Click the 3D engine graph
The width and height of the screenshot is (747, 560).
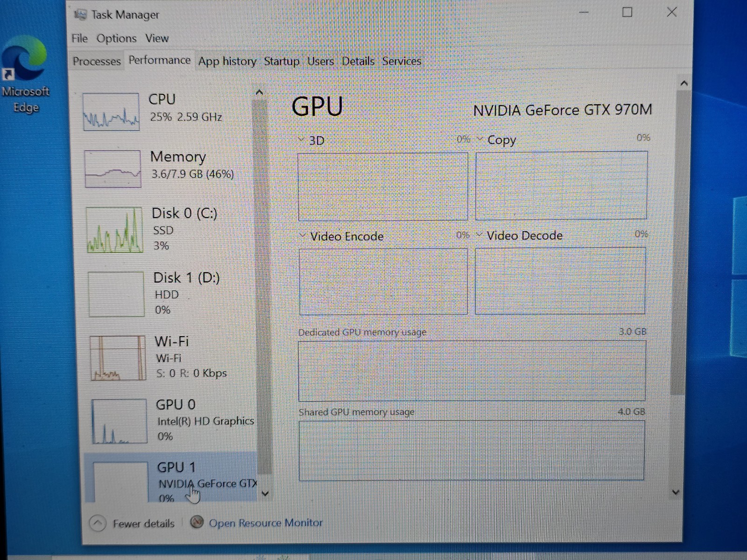(x=383, y=186)
